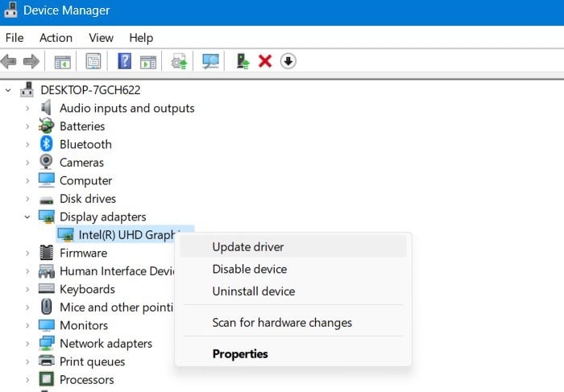Expand the Processors category
Screen dimensions: 564x392
click(27, 380)
